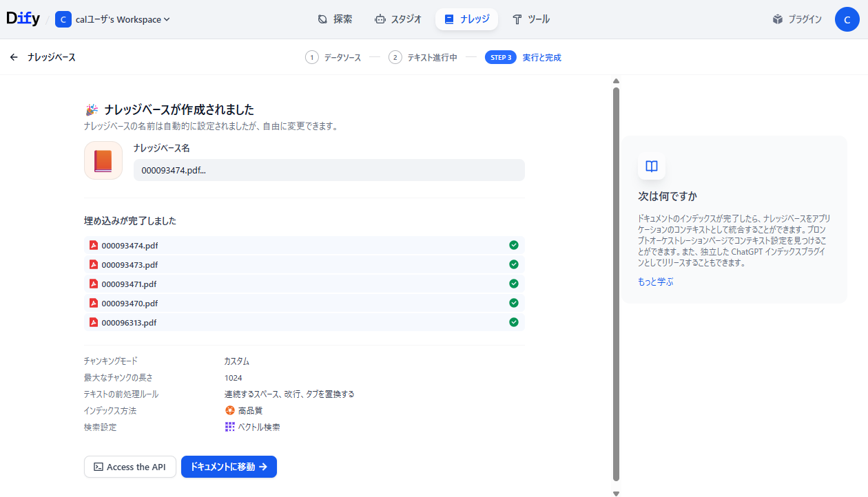Click the orange knowledge base book icon
The height and width of the screenshot is (497, 868).
[x=103, y=159]
